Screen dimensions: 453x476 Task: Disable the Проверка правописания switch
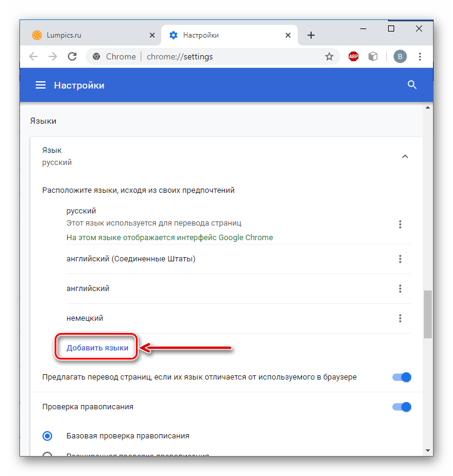(x=401, y=407)
